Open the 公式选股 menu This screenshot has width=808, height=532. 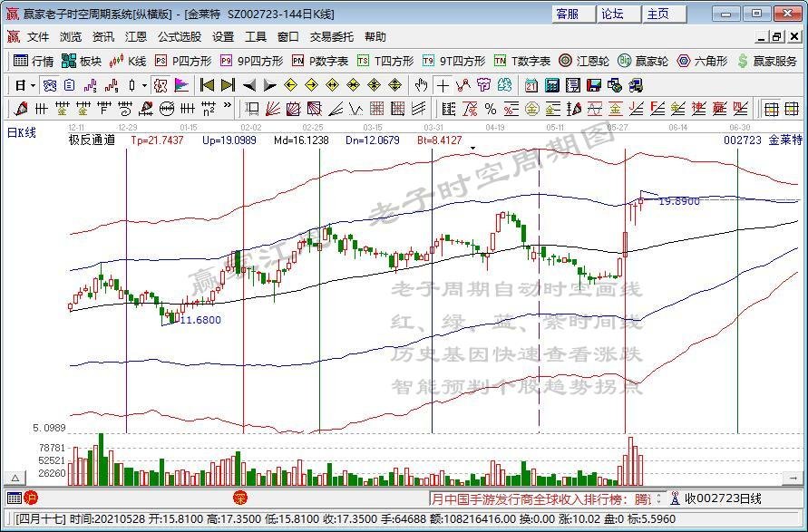coord(180,37)
